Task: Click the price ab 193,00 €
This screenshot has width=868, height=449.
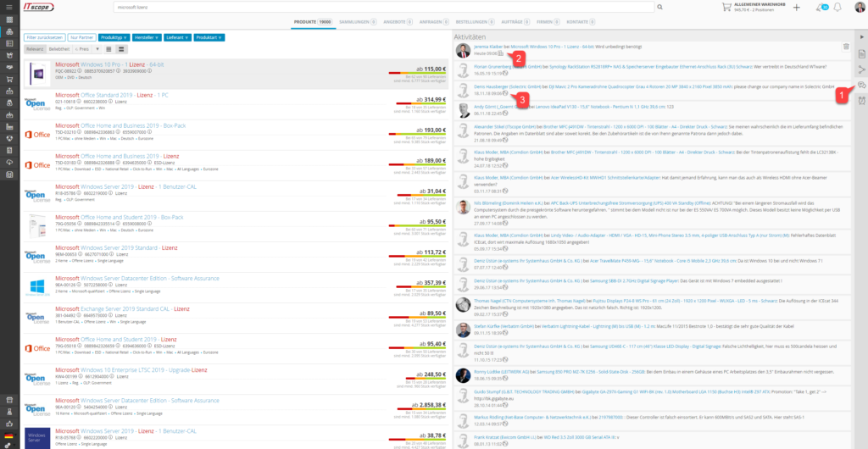Action: point(431,130)
